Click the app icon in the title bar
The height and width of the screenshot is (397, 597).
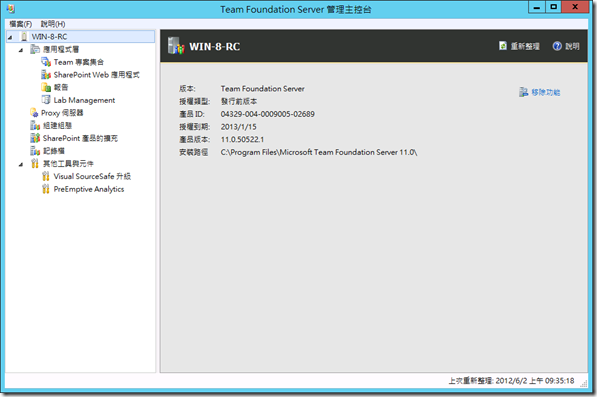pyautogui.click(x=10, y=8)
